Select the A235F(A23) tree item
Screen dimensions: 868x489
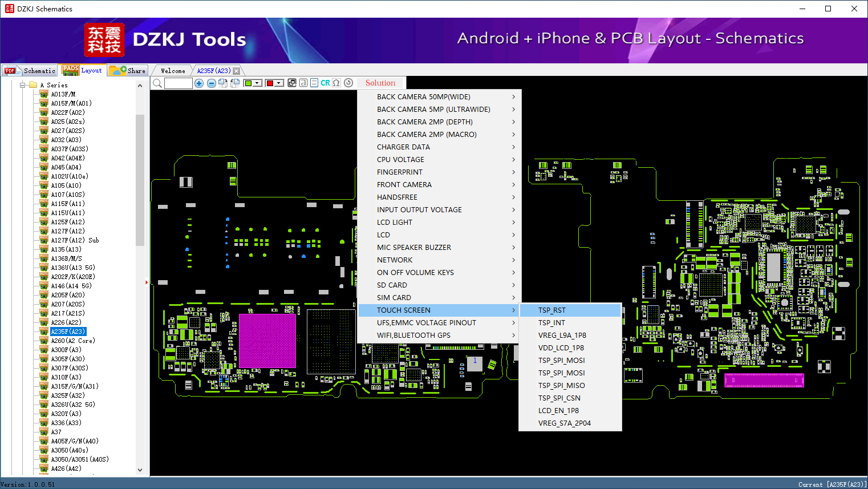[x=68, y=332]
